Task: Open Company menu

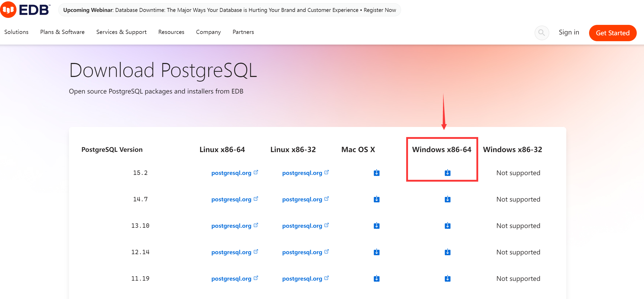Action: coord(208,32)
